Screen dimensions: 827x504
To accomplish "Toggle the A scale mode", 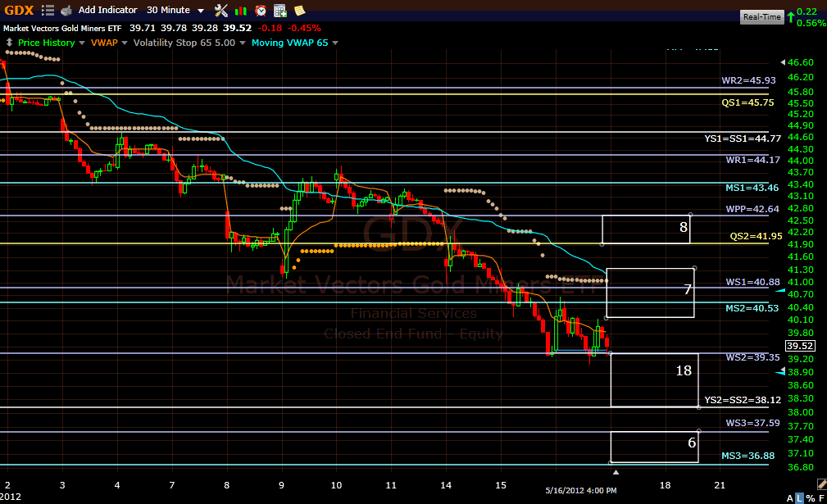I will 790,498.
